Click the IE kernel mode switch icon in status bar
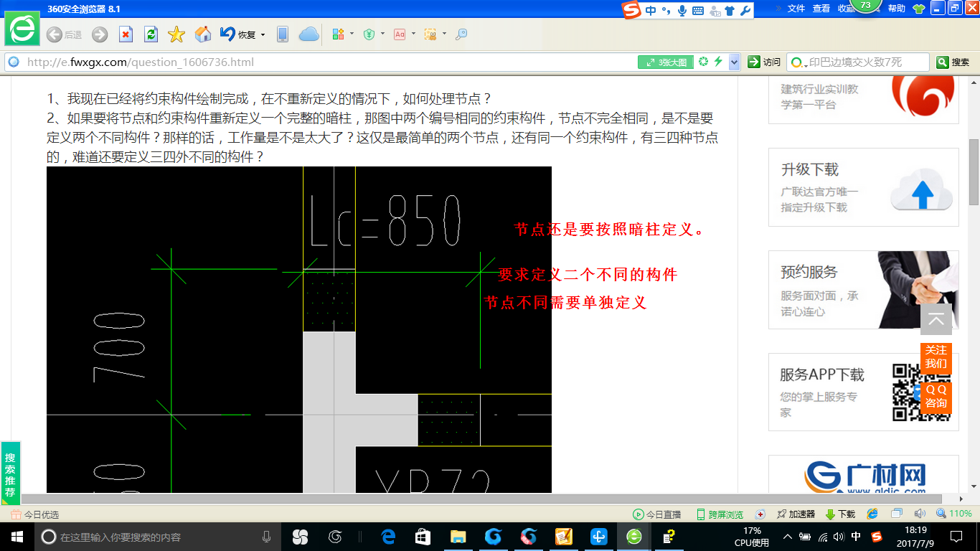 (x=872, y=514)
